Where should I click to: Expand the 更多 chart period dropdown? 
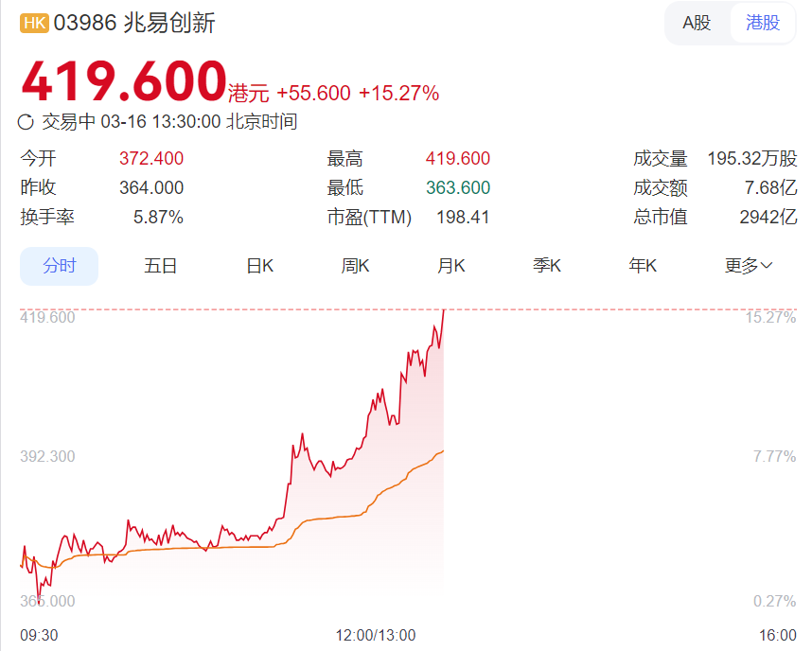tap(749, 266)
